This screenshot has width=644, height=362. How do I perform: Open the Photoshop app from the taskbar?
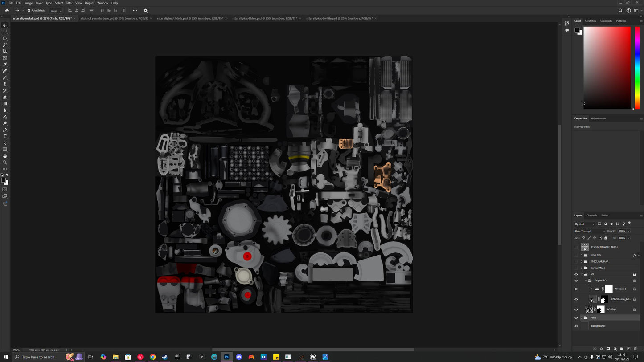(226, 357)
